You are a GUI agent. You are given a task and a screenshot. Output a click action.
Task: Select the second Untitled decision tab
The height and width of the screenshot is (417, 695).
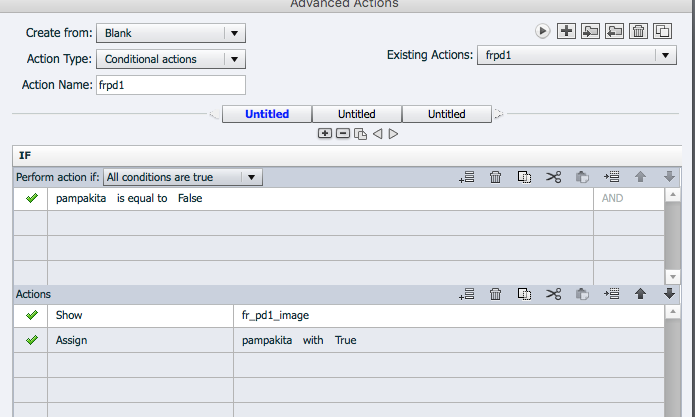(x=357, y=114)
